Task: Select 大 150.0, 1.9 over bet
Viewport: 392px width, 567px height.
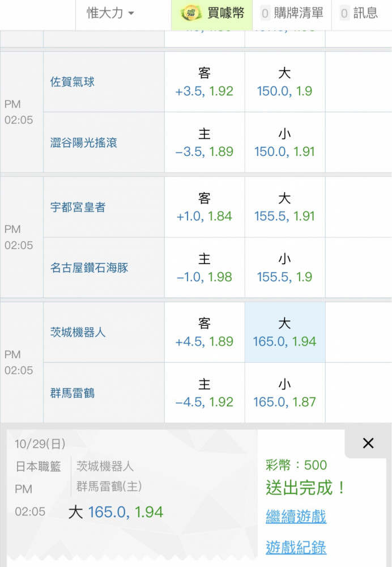Action: 285,82
